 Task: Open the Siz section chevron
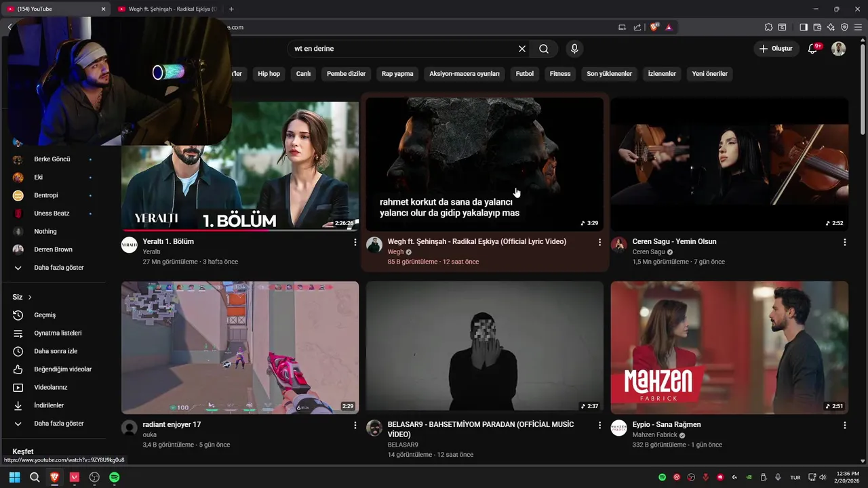point(30,297)
